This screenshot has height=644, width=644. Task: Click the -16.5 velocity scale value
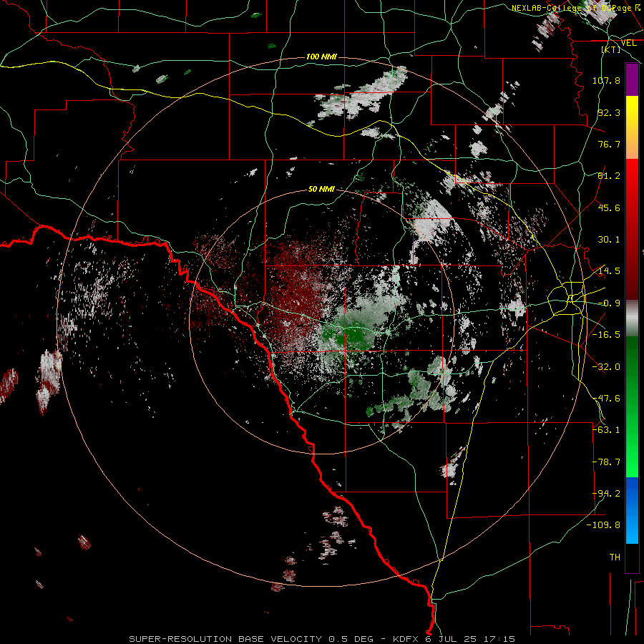coord(606,335)
